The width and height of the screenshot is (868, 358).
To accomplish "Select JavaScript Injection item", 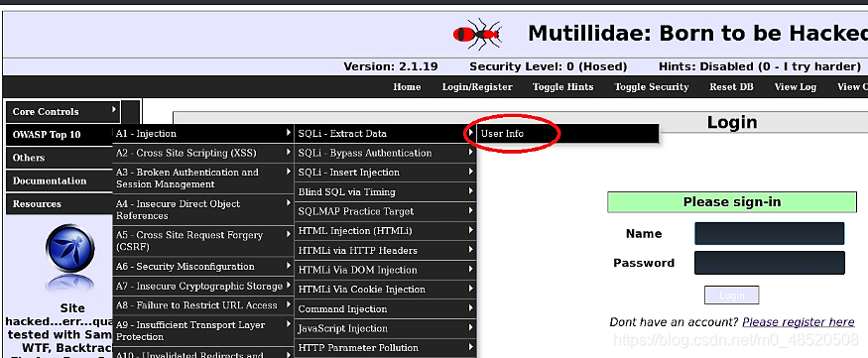I will pos(386,328).
